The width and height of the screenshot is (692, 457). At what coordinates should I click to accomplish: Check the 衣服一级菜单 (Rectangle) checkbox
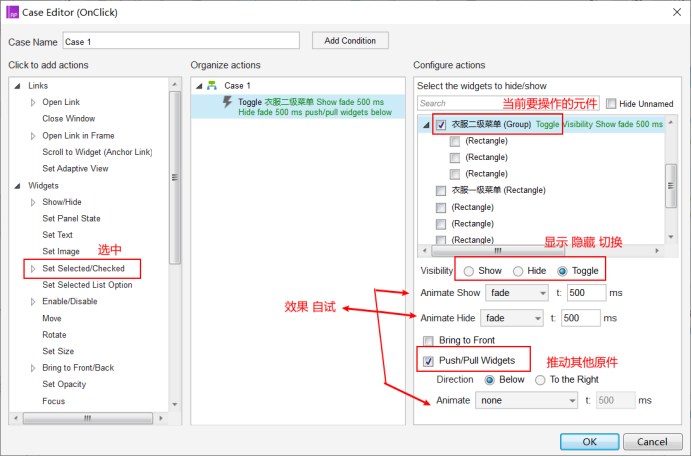click(x=440, y=191)
